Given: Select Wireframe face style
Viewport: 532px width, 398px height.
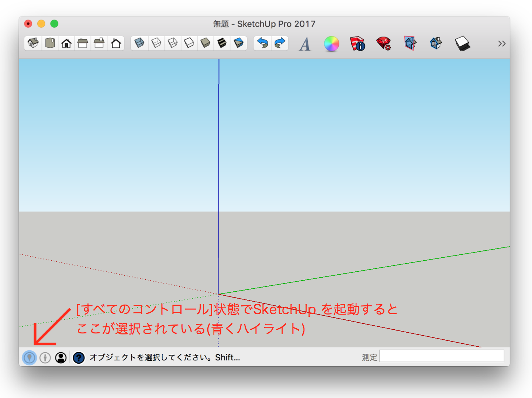Looking at the screenshot, I should [x=173, y=43].
